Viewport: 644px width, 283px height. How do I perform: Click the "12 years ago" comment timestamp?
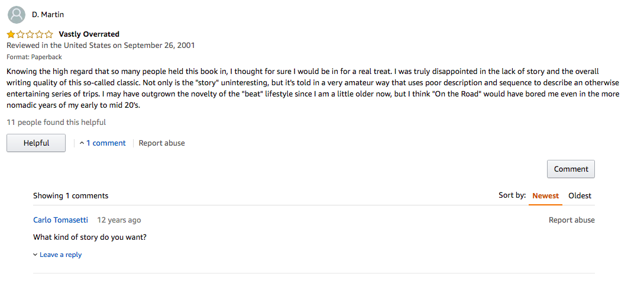tap(119, 220)
